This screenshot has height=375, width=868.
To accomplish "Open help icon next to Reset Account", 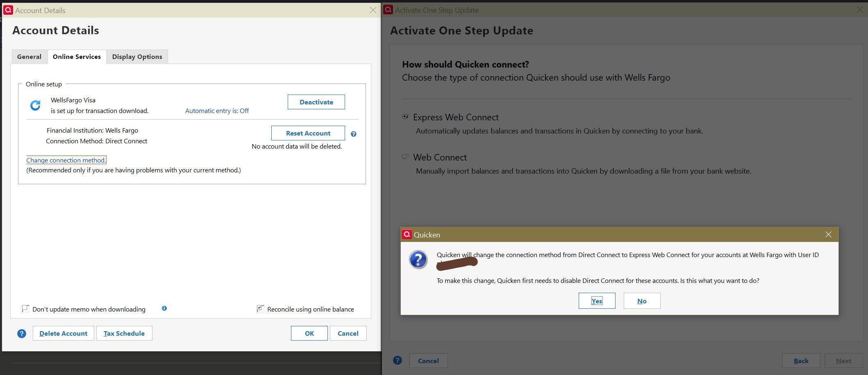I will point(354,134).
